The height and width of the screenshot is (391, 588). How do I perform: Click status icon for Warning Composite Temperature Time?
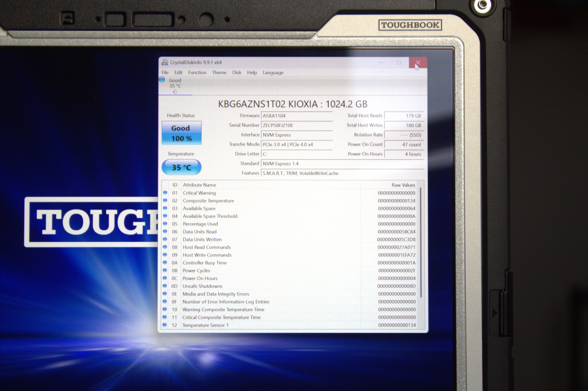(165, 309)
